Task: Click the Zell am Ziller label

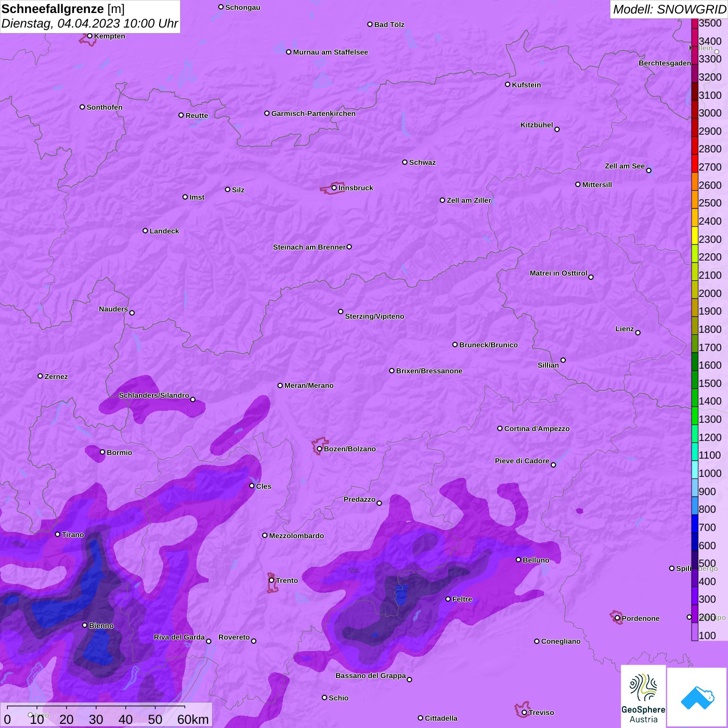Action: (469, 200)
